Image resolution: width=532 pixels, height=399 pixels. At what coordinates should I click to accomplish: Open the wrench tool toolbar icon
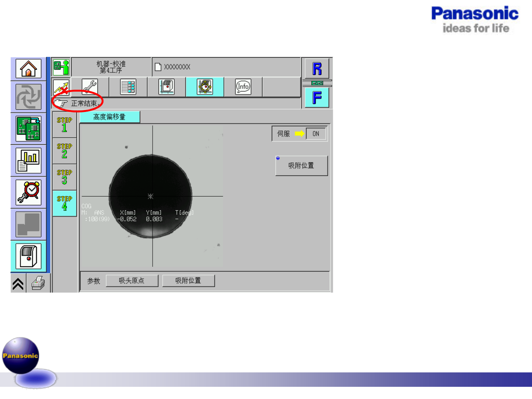point(90,87)
